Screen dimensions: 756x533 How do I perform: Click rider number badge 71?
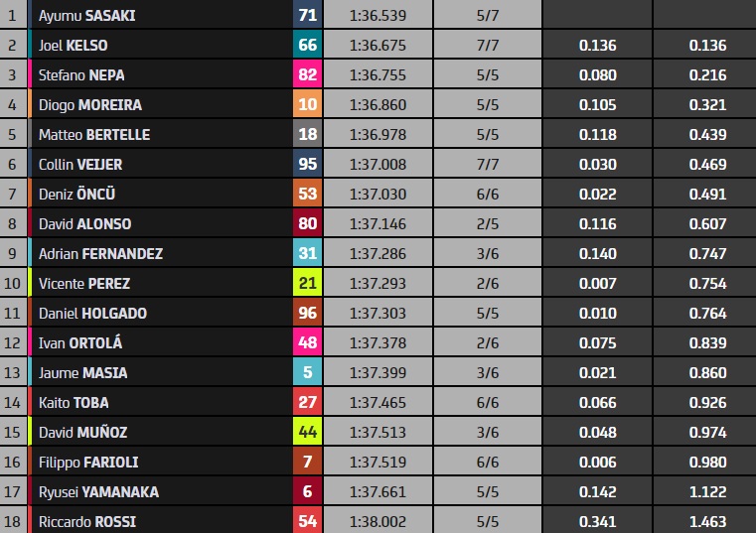click(x=308, y=15)
